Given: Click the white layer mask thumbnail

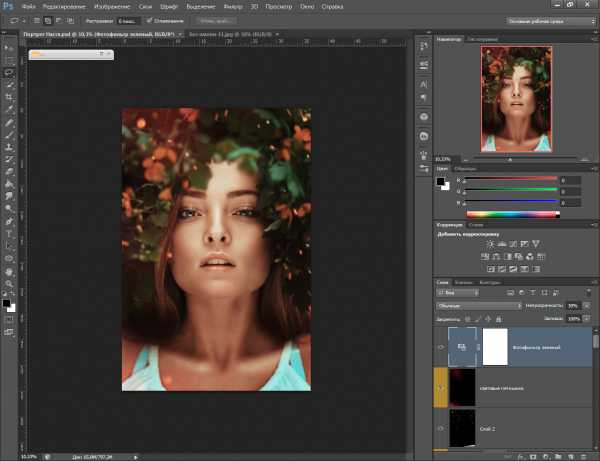Looking at the screenshot, I should pos(496,346).
